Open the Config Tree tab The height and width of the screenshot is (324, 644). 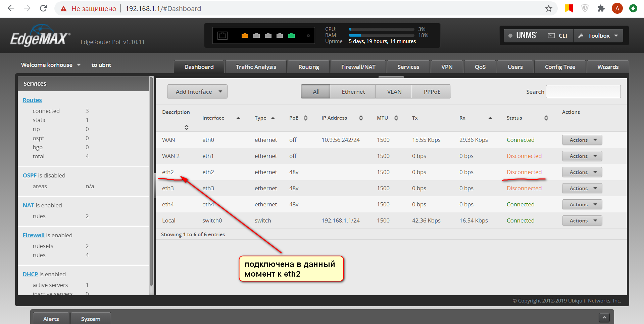pos(560,67)
